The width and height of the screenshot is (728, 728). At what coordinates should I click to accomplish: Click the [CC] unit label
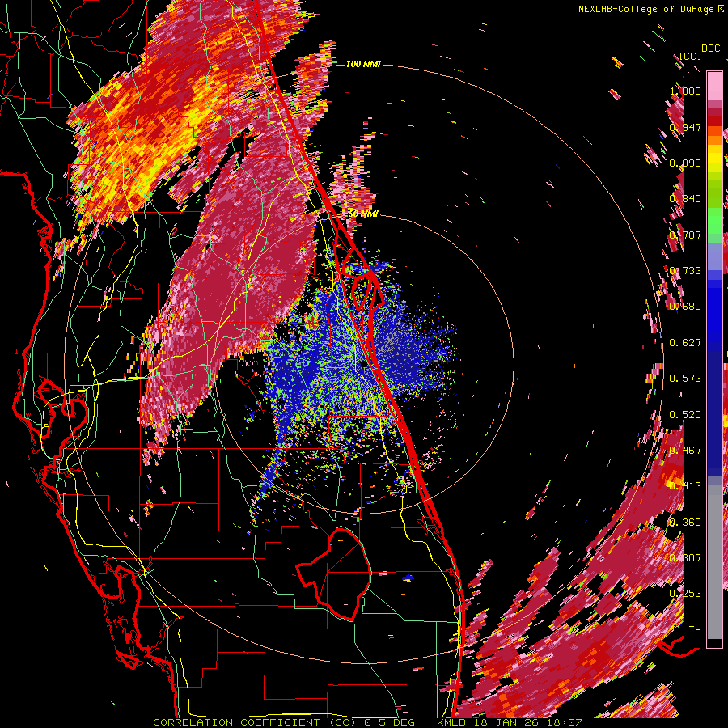(690, 56)
